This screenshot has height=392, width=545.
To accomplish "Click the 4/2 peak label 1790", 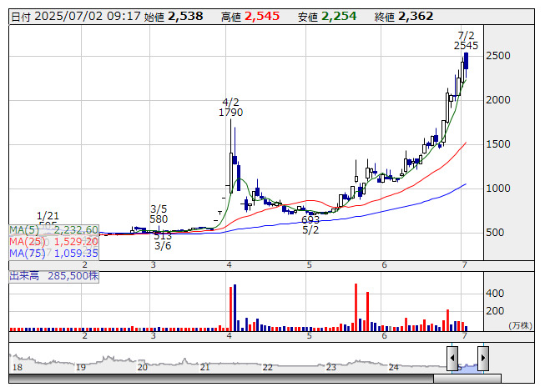I will [x=231, y=112].
